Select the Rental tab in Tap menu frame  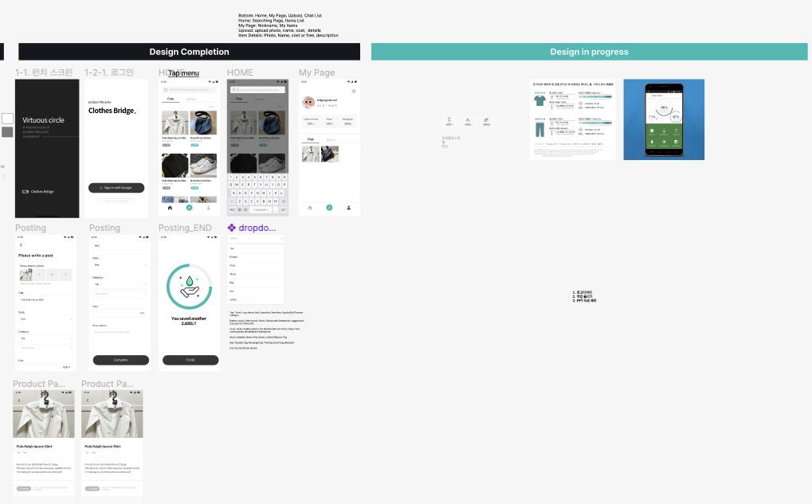(190, 99)
